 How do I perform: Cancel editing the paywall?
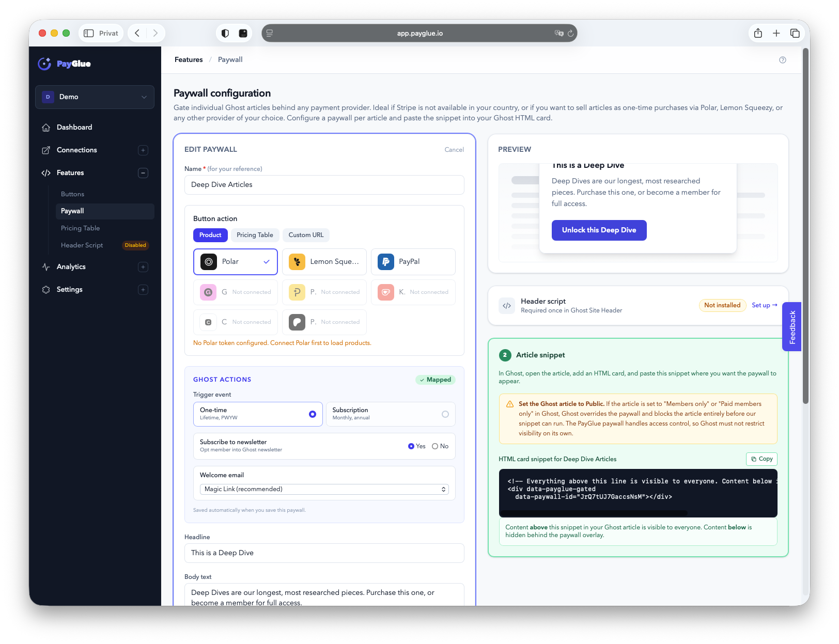(454, 150)
